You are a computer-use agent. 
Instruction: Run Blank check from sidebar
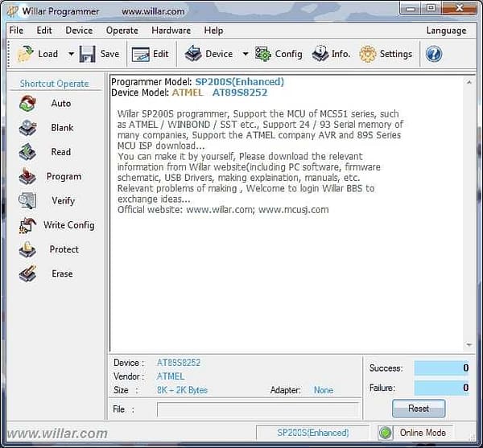[x=29, y=128]
